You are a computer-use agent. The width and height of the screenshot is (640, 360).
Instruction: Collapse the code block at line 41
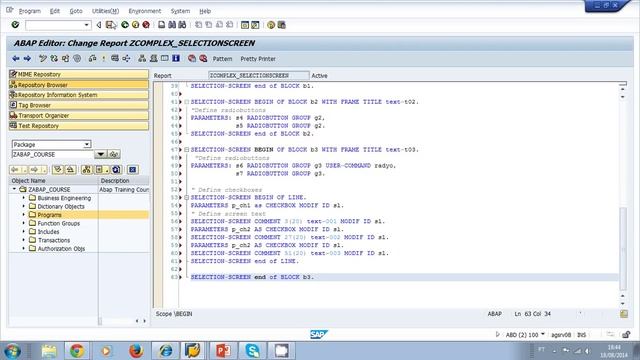[187, 102]
